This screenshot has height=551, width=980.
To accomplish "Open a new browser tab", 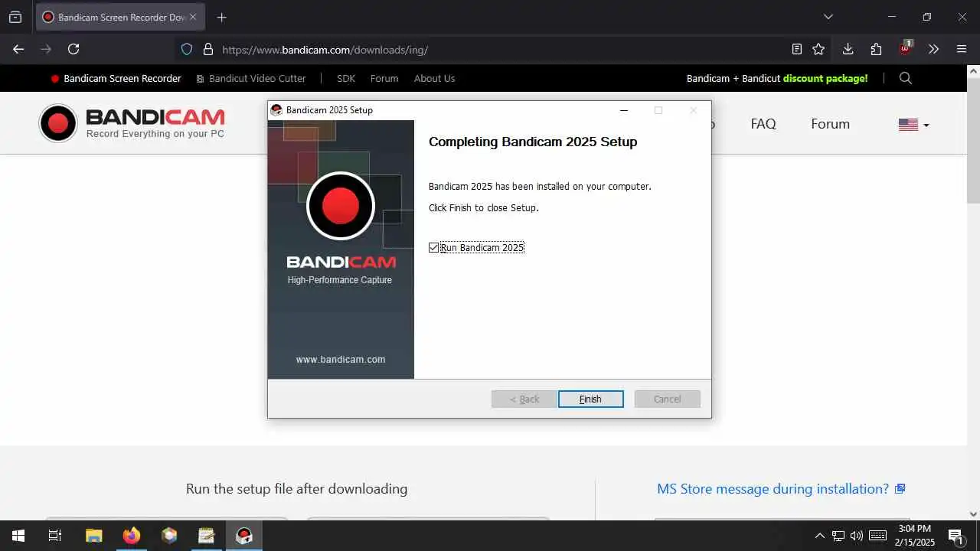I will point(221,17).
